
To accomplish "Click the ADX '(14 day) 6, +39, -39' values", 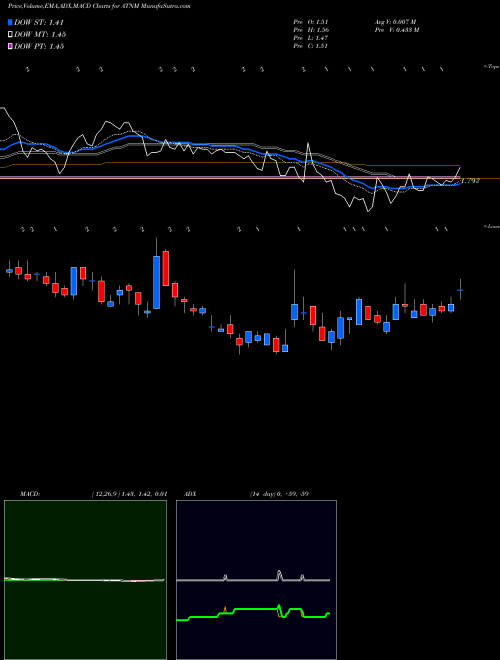I will 279,494.
